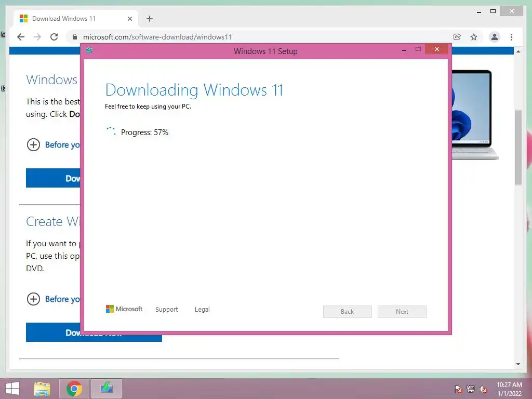Select the Download Windows 11 tab
This screenshot has width=532, height=399.
(76, 19)
